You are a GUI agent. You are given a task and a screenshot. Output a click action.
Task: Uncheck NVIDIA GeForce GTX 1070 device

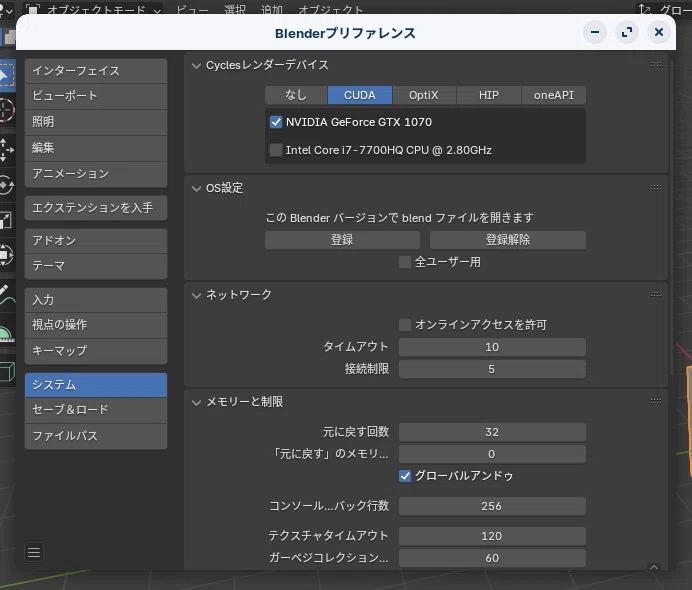tap(276, 122)
